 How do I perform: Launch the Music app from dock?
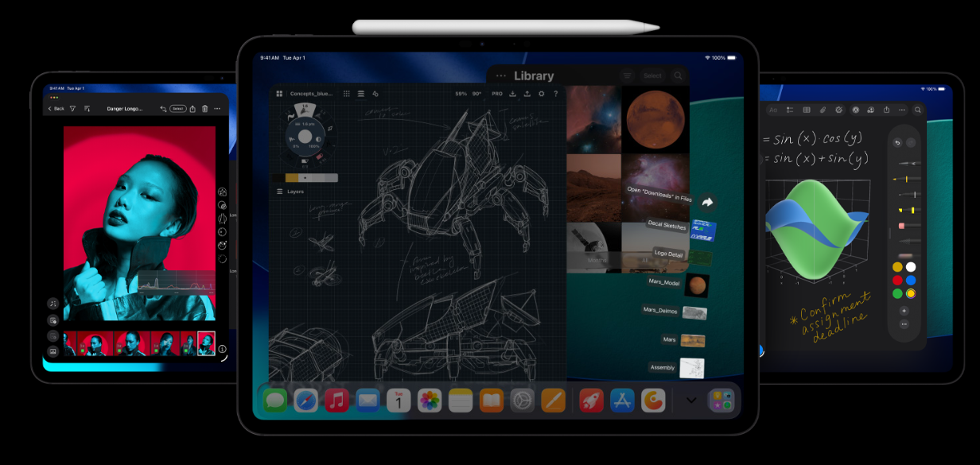[336, 401]
